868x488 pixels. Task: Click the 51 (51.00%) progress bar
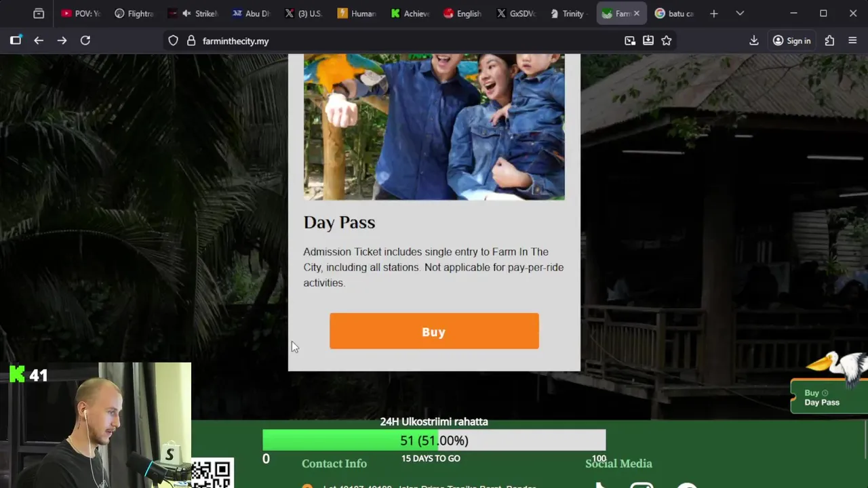point(434,441)
